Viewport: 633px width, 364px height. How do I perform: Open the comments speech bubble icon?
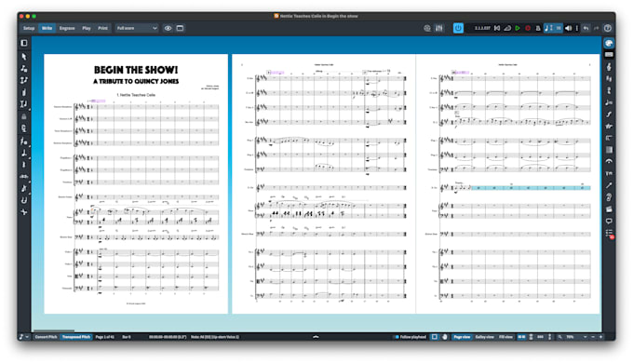point(609,222)
